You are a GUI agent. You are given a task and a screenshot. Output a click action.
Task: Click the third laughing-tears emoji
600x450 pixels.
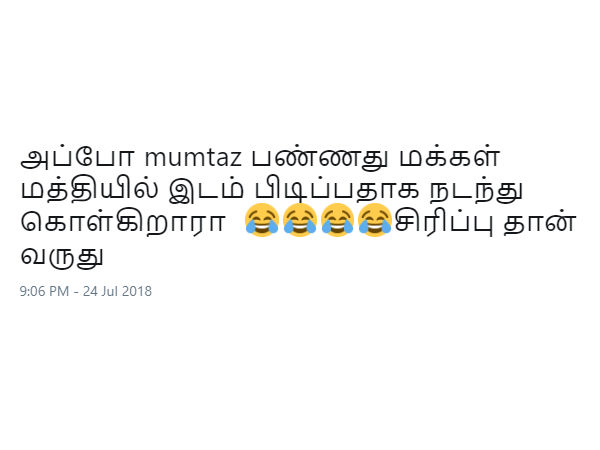click(337, 220)
